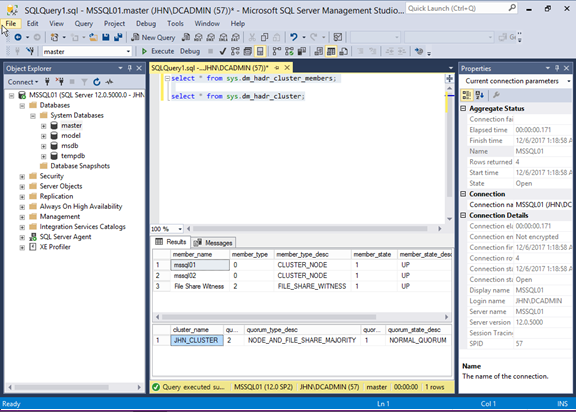Open the 100 % zoom dropdown
The image size is (576, 412).
click(x=180, y=229)
